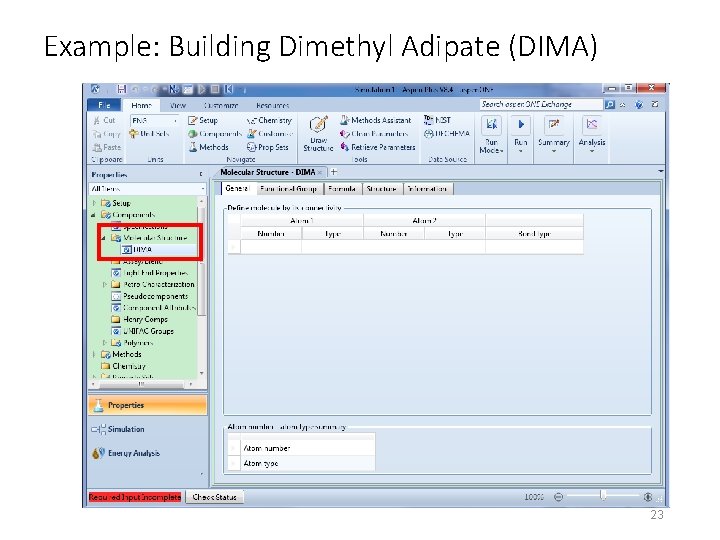The width and height of the screenshot is (720, 540).
Task: Navigate to Methods in ribbon
Action: [208, 147]
